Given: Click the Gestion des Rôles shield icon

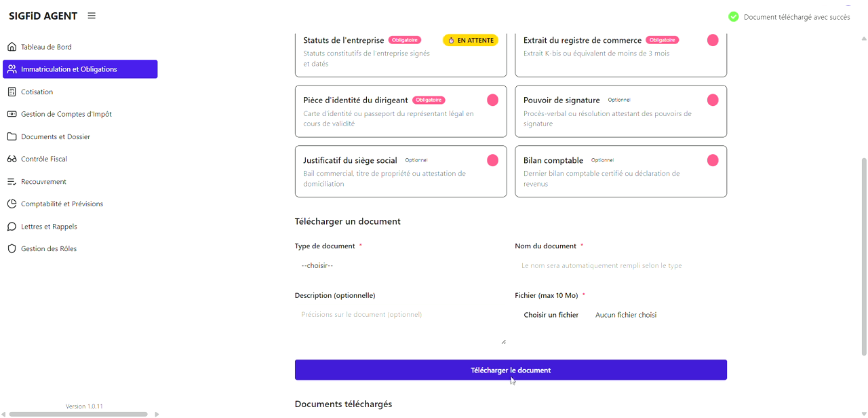Looking at the screenshot, I should 12,248.
